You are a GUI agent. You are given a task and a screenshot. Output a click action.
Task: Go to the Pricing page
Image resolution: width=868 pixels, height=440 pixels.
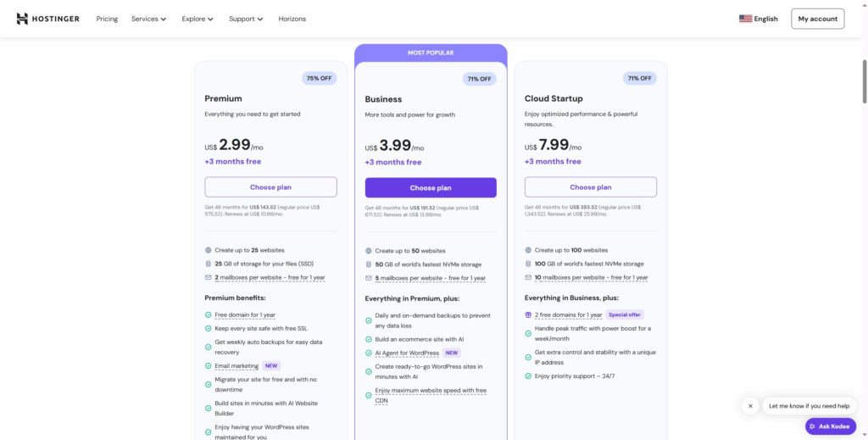pos(107,19)
